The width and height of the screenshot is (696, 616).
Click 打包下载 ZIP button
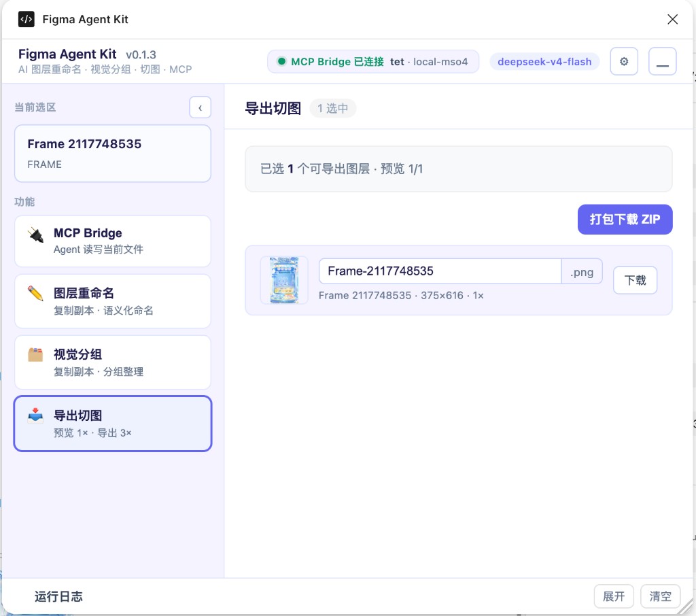pos(625,220)
